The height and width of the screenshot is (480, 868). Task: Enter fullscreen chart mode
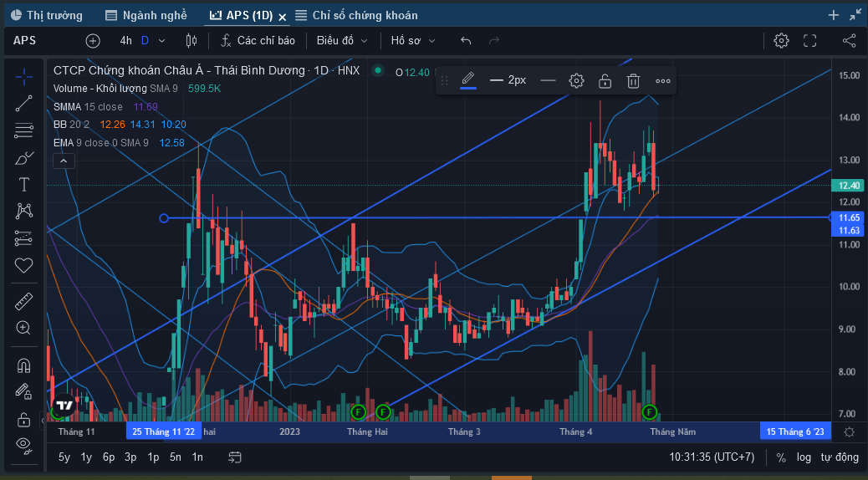tap(809, 40)
